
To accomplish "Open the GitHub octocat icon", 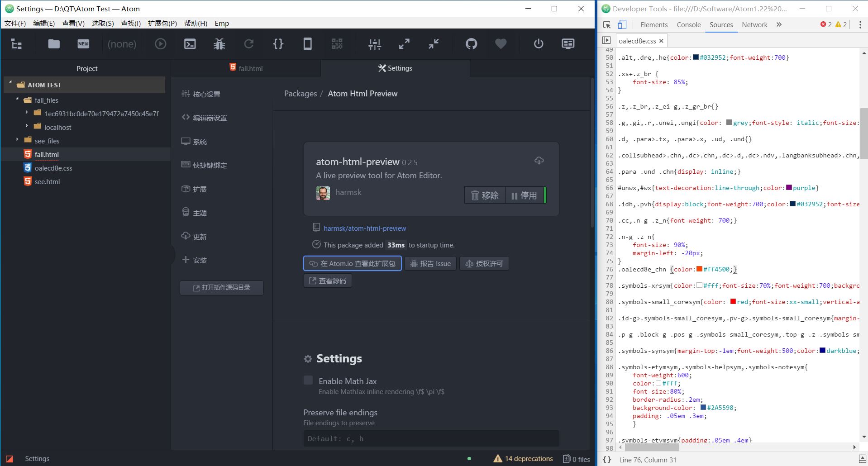I will pyautogui.click(x=471, y=44).
